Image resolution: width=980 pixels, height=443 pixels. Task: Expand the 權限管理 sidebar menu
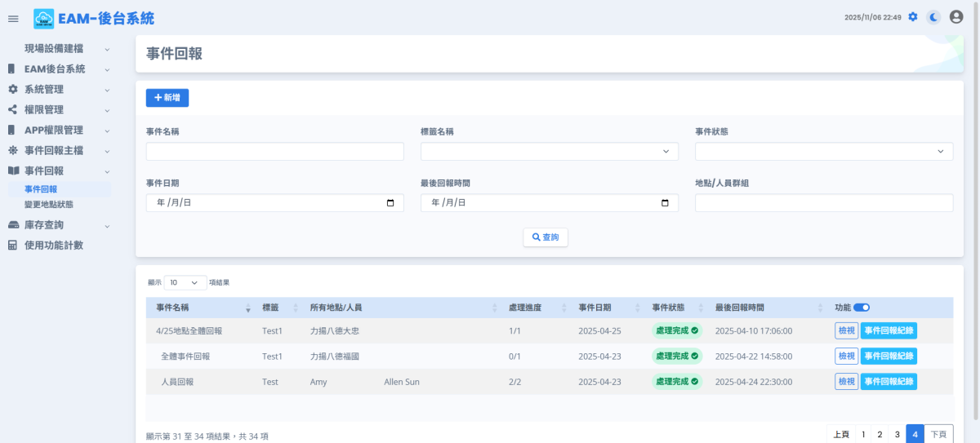pos(56,110)
